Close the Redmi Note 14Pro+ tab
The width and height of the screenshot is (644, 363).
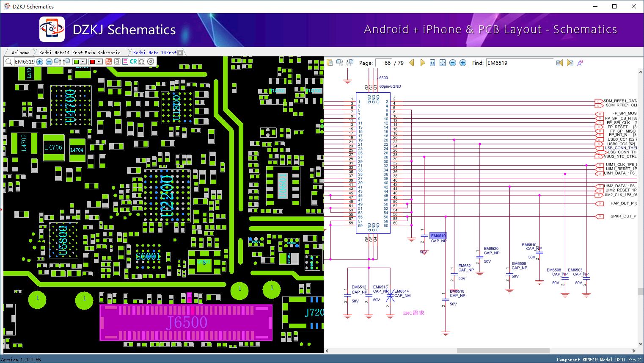[x=180, y=53]
